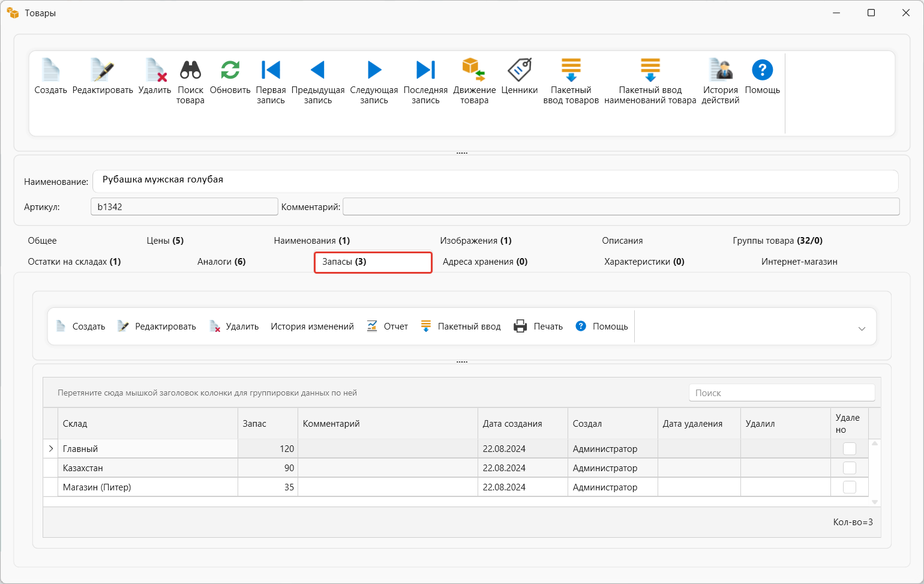Maximize the Товары window

coord(871,13)
